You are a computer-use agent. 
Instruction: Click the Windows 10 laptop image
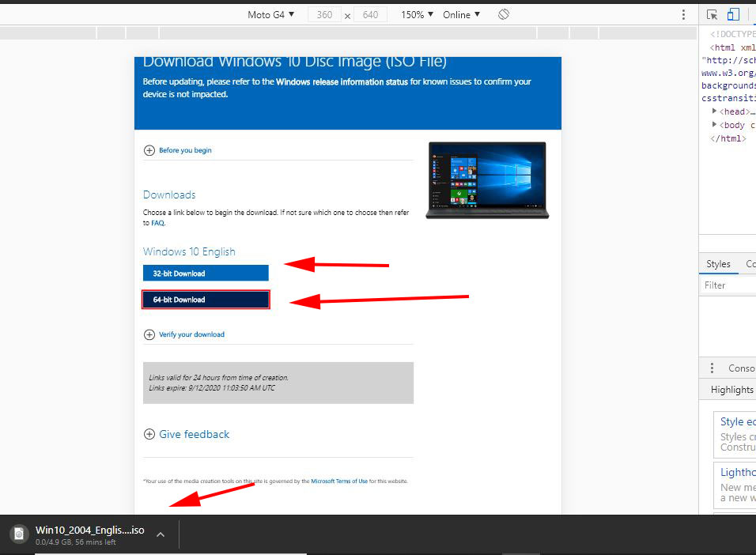tap(487, 179)
